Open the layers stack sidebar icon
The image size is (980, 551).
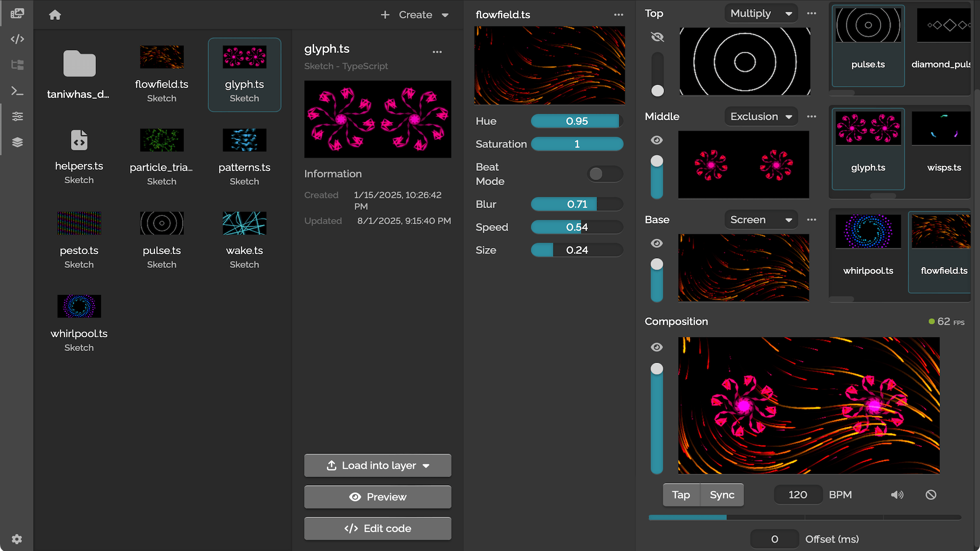tap(17, 142)
